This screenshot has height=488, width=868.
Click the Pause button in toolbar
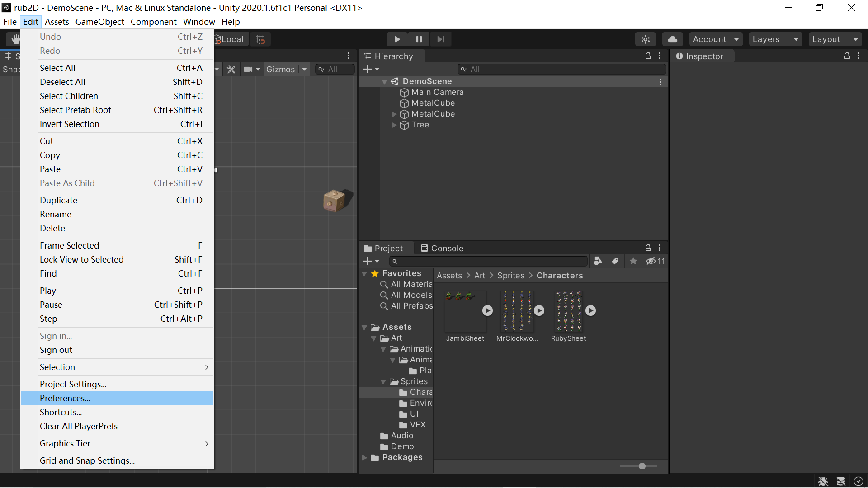(x=419, y=39)
